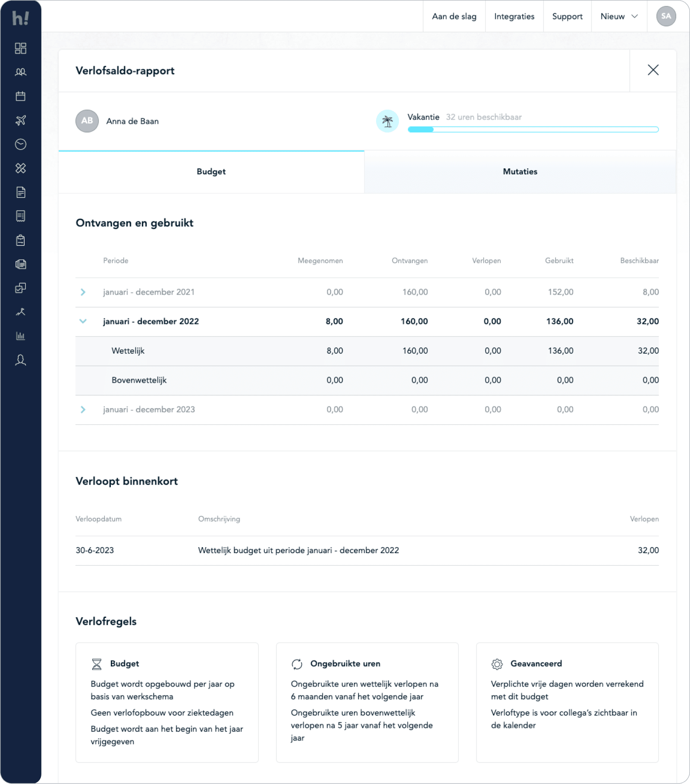
Task: Click the Ongebruikte uren rules card
Action: [x=367, y=702]
